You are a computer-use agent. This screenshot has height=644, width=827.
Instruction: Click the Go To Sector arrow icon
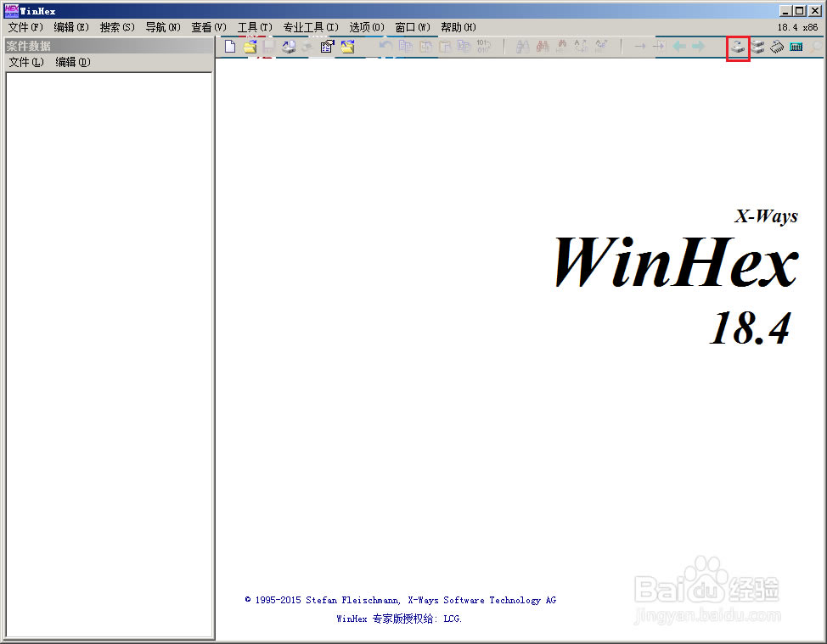[659, 47]
